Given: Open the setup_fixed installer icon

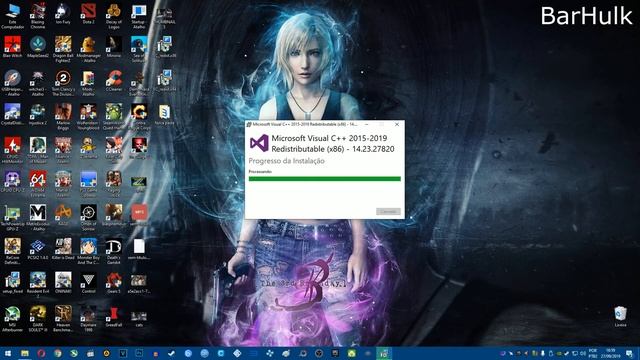Looking at the screenshot, I should [12, 283].
